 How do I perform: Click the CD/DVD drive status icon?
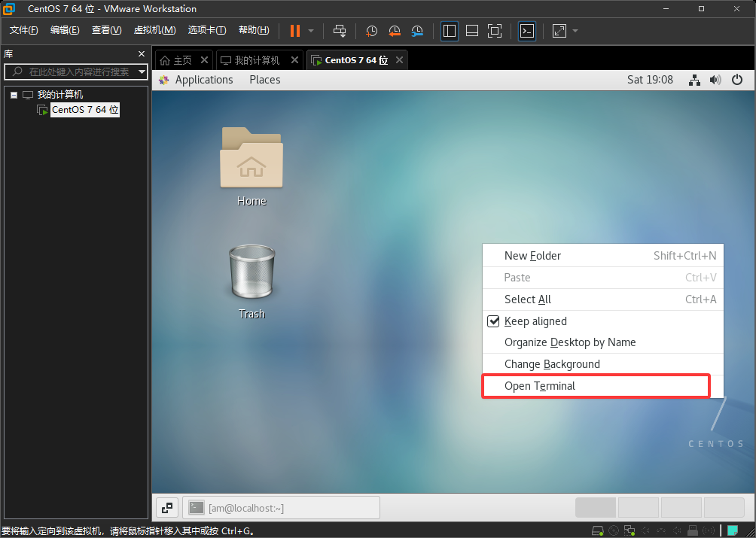pos(613,531)
